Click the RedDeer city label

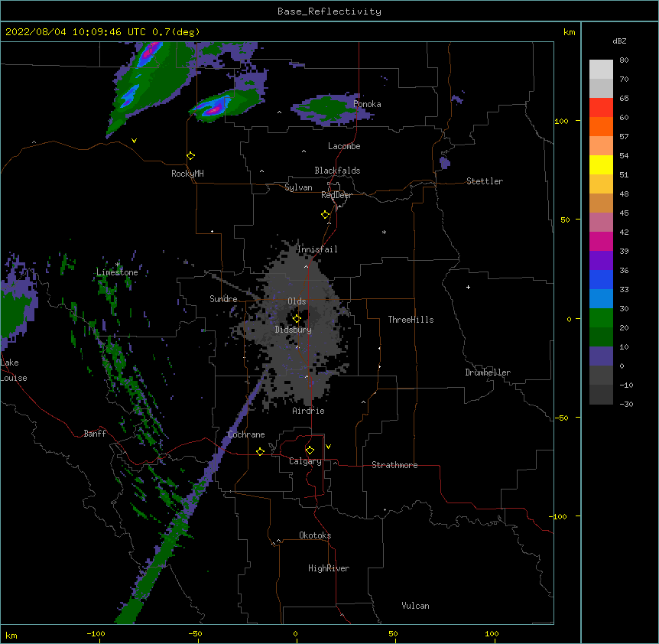336,195
